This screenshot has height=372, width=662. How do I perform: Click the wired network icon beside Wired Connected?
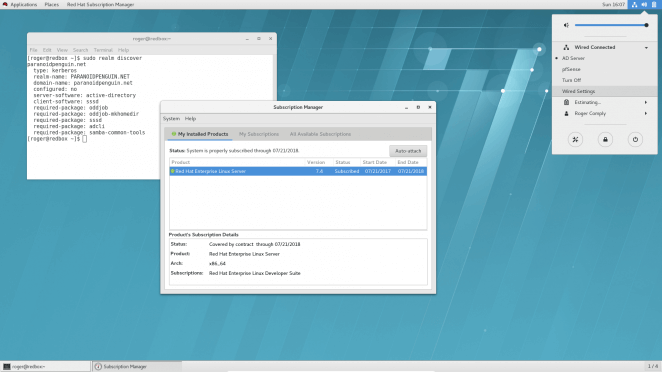pyautogui.click(x=566, y=47)
